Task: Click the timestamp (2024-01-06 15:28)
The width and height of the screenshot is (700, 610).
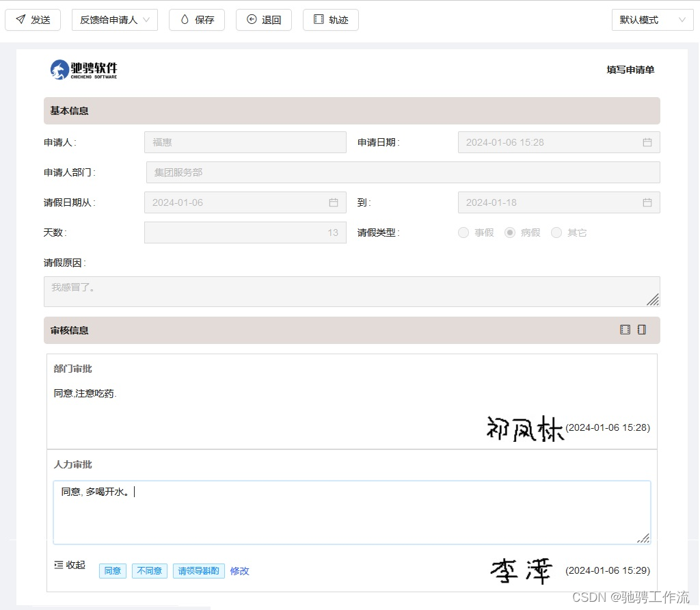Action: pos(608,428)
